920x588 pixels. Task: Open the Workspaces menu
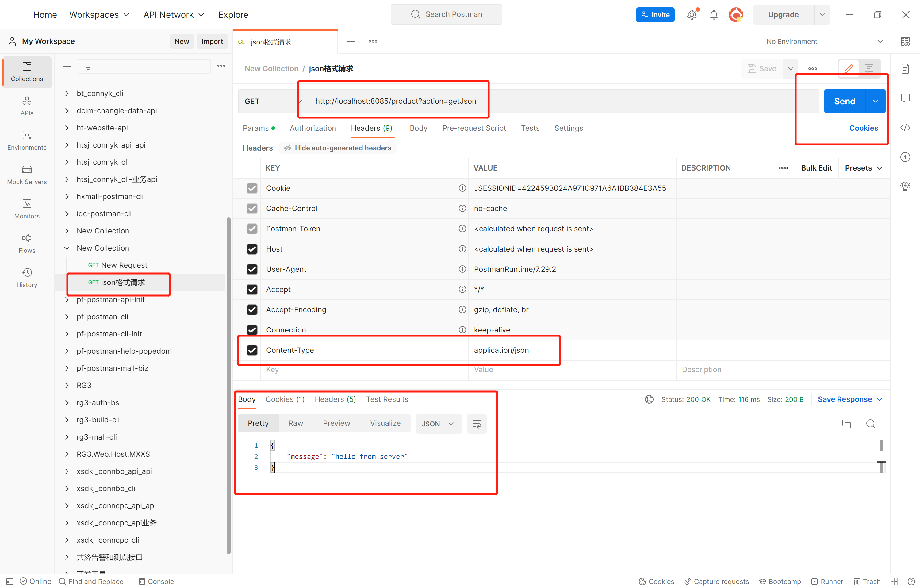[x=99, y=14]
